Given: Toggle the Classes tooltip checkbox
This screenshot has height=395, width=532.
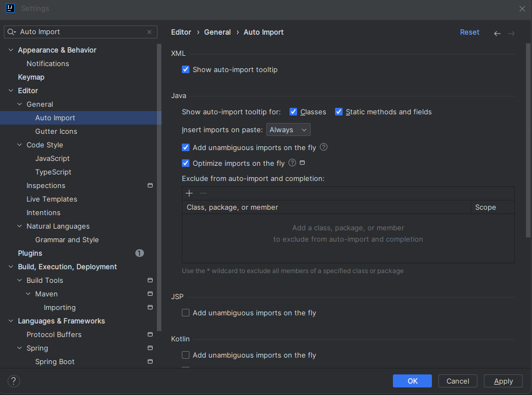Looking at the screenshot, I should (x=293, y=112).
